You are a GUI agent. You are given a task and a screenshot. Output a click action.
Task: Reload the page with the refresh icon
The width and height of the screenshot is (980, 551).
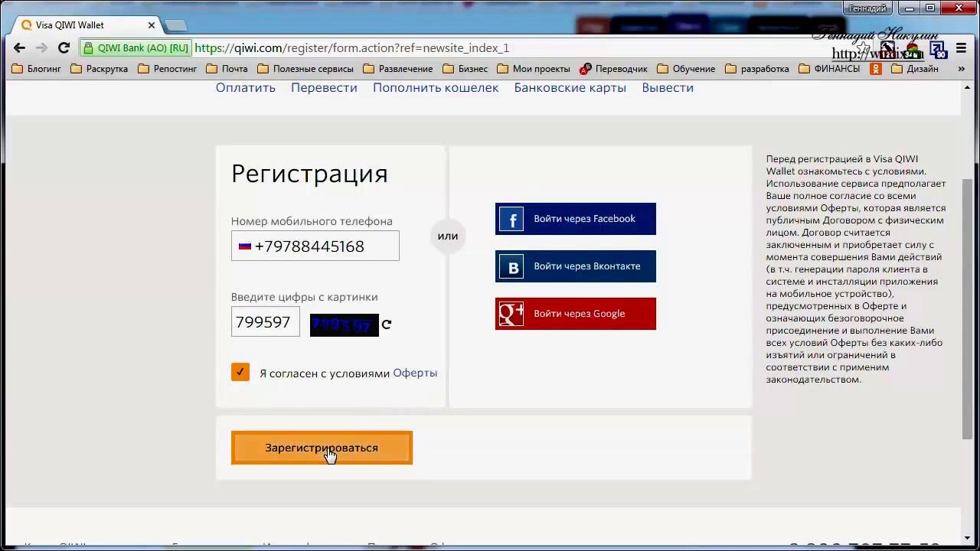(64, 47)
